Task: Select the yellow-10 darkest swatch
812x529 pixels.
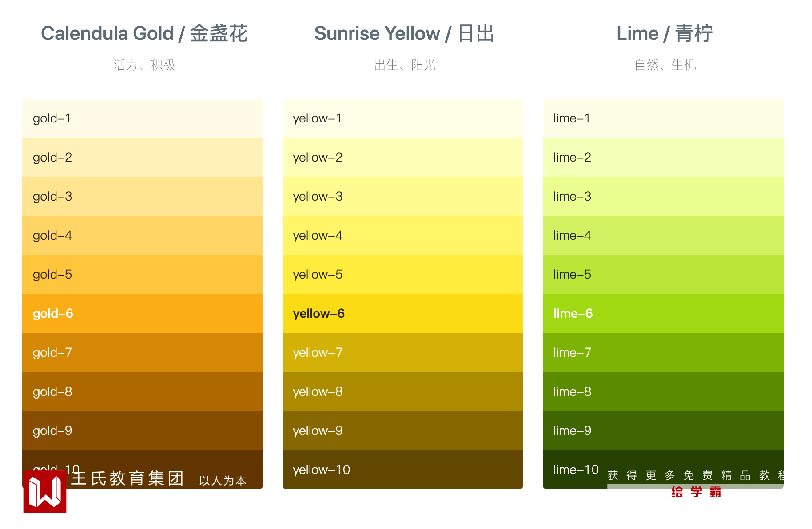Action: tap(402, 470)
